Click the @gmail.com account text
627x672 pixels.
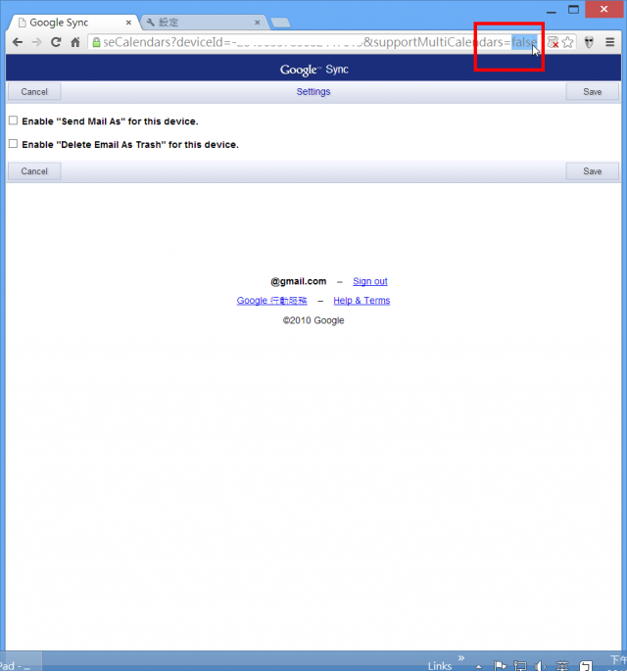[x=298, y=281]
